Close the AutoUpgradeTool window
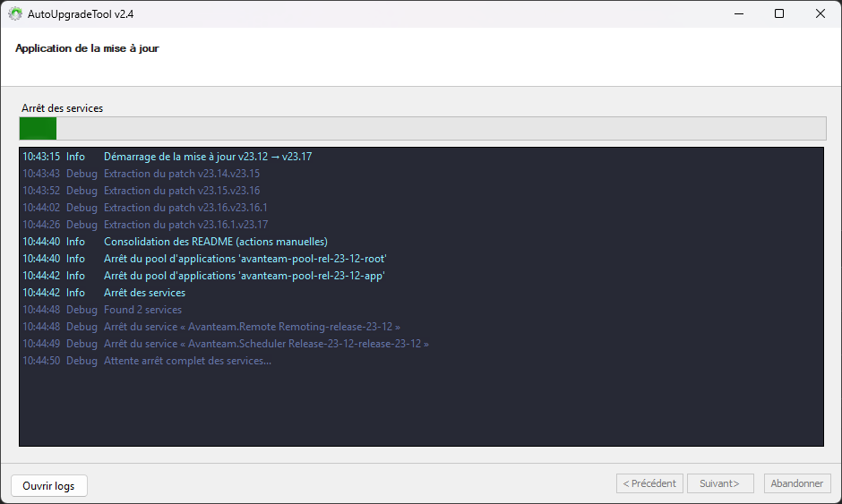 coord(821,14)
